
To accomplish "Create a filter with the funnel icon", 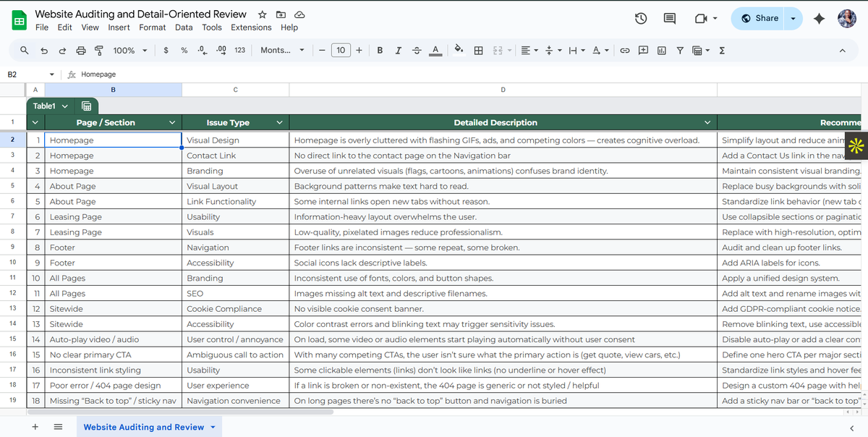I will pyautogui.click(x=680, y=51).
